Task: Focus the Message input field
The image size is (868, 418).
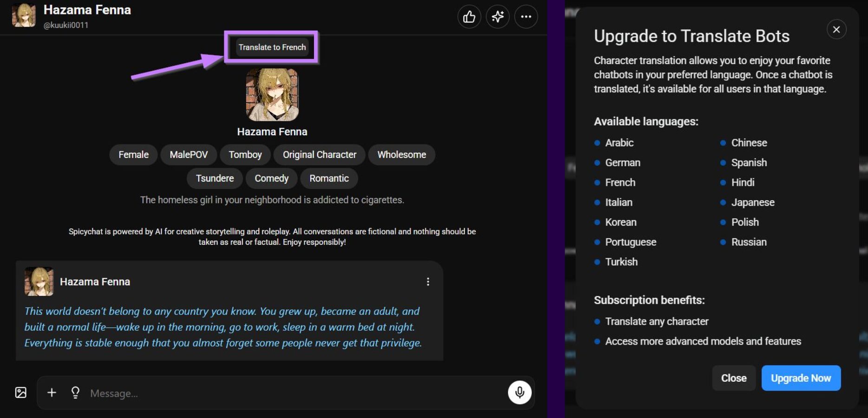Action: pos(293,393)
